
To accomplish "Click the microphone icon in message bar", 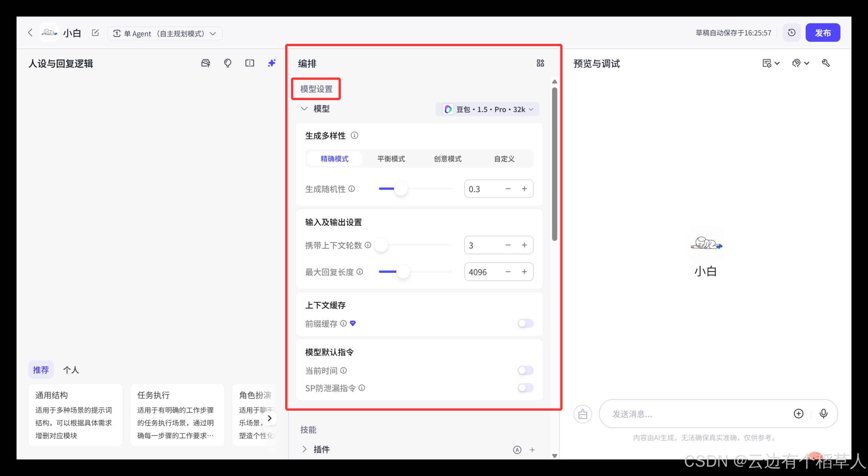I will coord(824,414).
